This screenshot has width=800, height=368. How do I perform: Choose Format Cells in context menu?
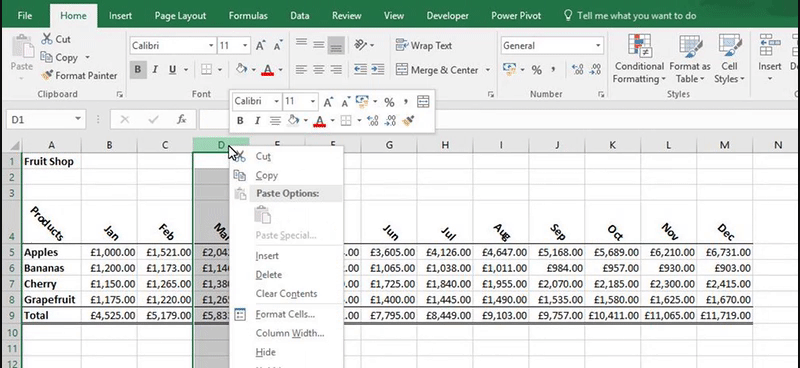286,314
